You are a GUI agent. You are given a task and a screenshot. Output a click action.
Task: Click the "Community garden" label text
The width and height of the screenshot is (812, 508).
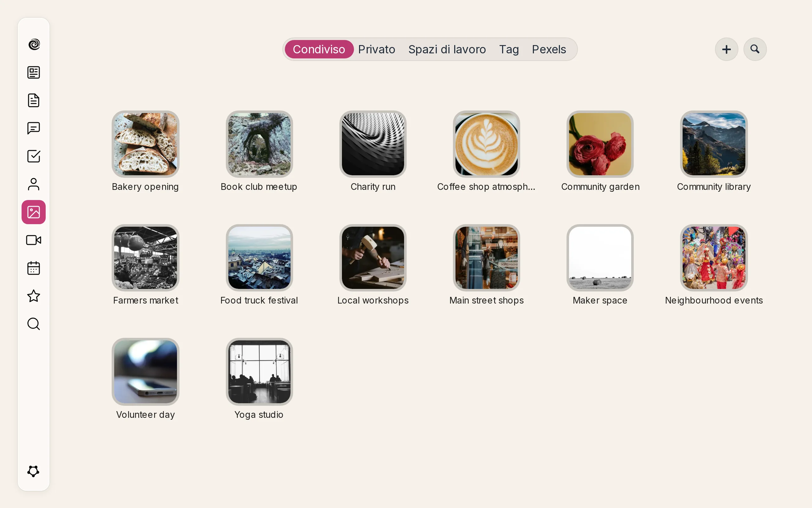[600, 187]
